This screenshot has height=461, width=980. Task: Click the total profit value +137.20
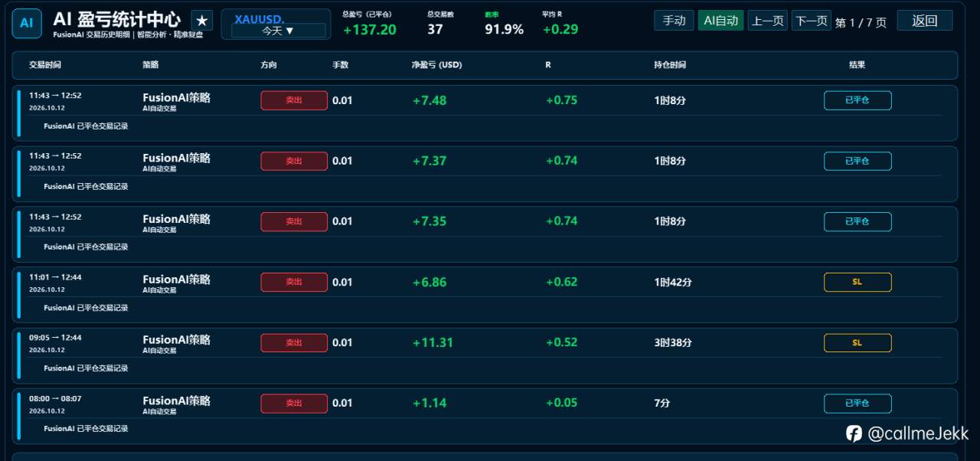[370, 30]
